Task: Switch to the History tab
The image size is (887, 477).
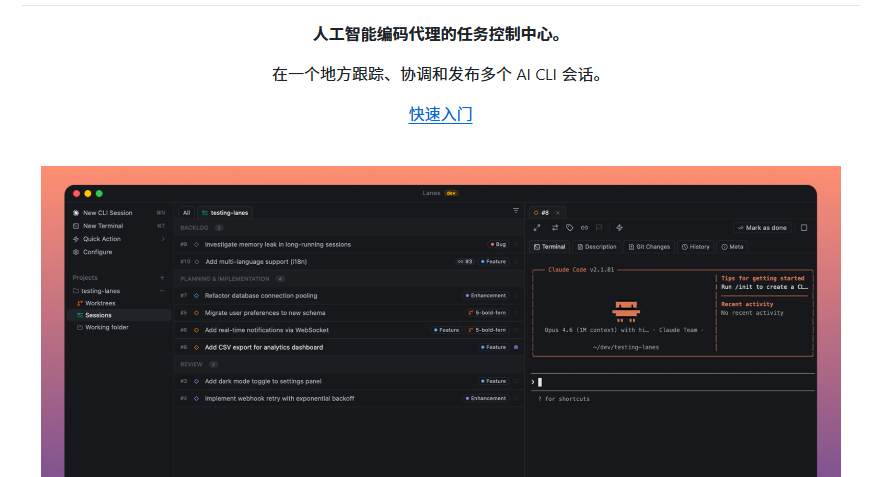Action: click(696, 247)
